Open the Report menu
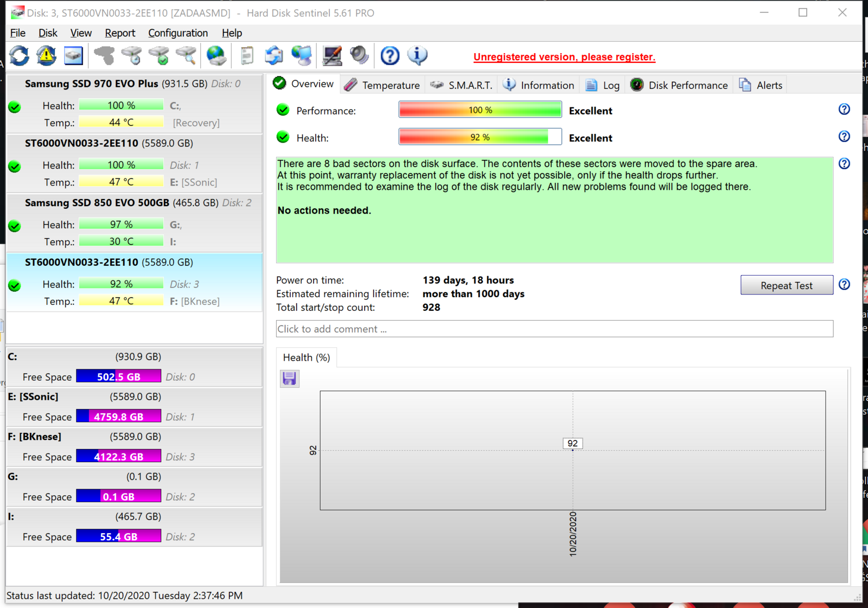Viewport: 868px width, 608px height. [120, 33]
